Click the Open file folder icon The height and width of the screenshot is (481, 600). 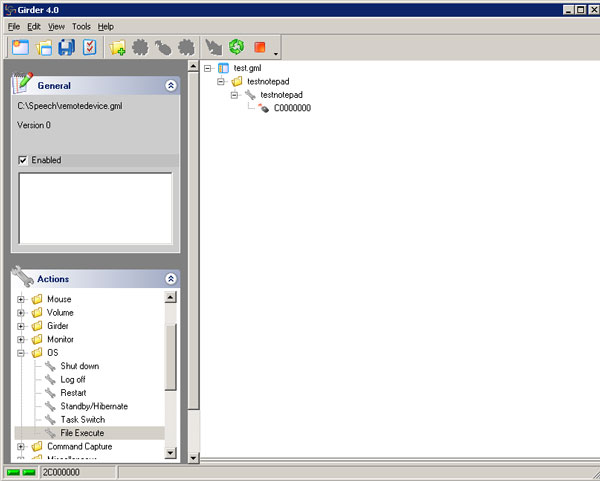pos(44,47)
